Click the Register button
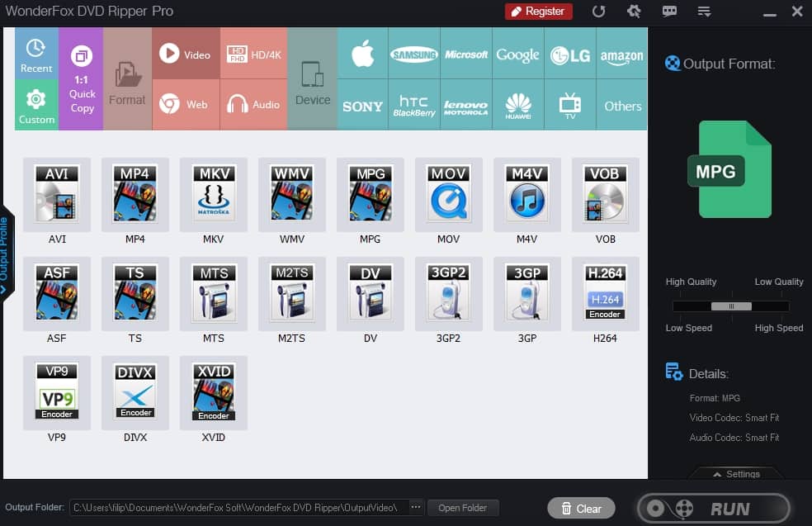The image size is (812, 526). (x=539, y=12)
